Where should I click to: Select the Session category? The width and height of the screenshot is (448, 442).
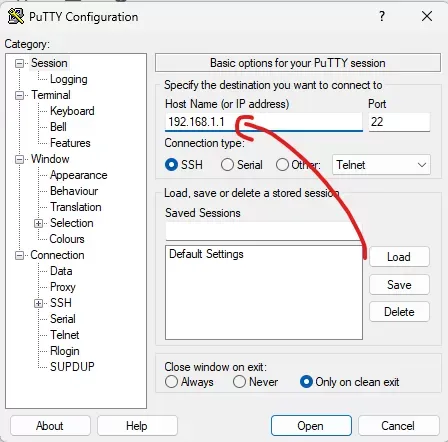pos(49,63)
